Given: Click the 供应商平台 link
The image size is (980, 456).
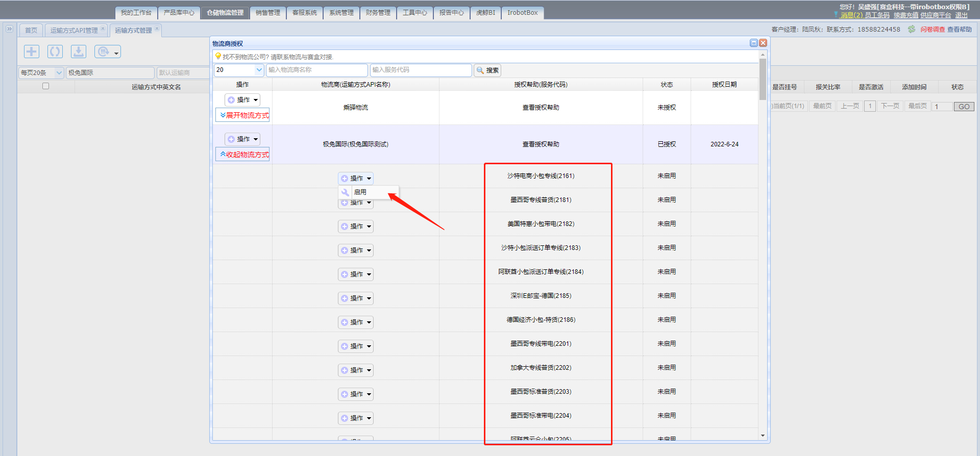Looking at the screenshot, I should (936, 15).
